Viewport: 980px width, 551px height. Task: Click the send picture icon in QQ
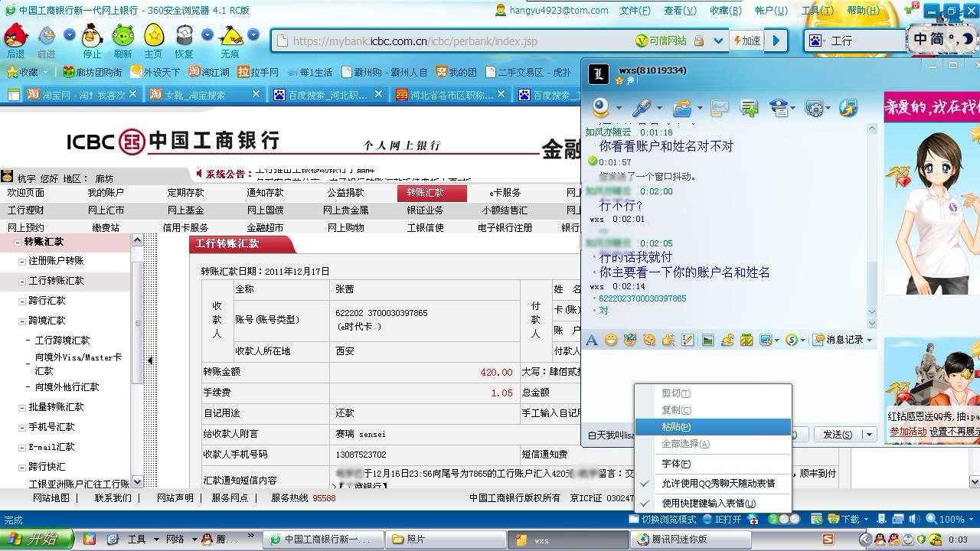tap(707, 340)
